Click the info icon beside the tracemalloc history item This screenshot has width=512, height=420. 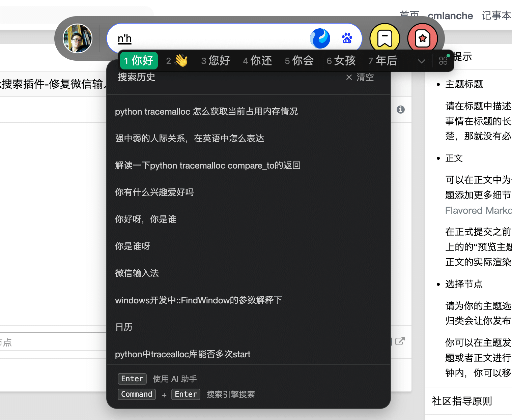click(401, 110)
